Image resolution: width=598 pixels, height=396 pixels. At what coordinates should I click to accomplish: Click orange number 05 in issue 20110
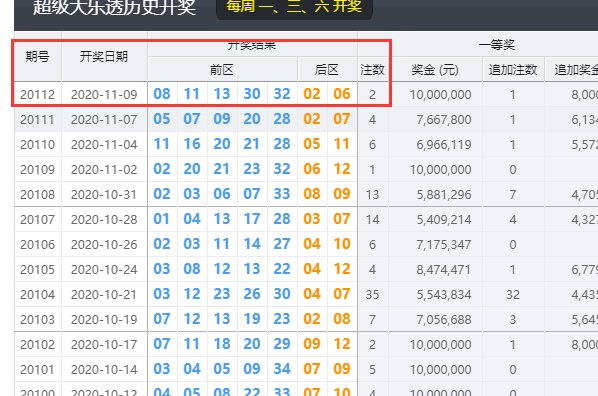pos(312,144)
